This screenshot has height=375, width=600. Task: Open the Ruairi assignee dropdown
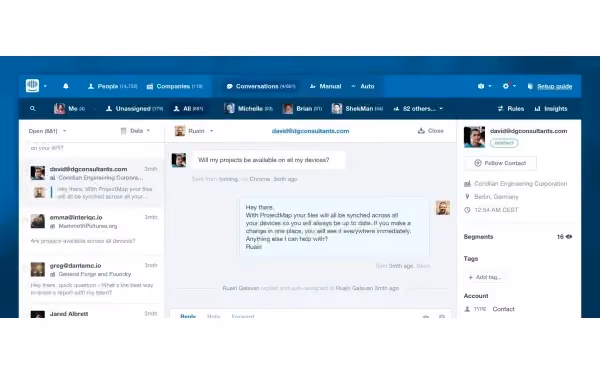(x=194, y=131)
